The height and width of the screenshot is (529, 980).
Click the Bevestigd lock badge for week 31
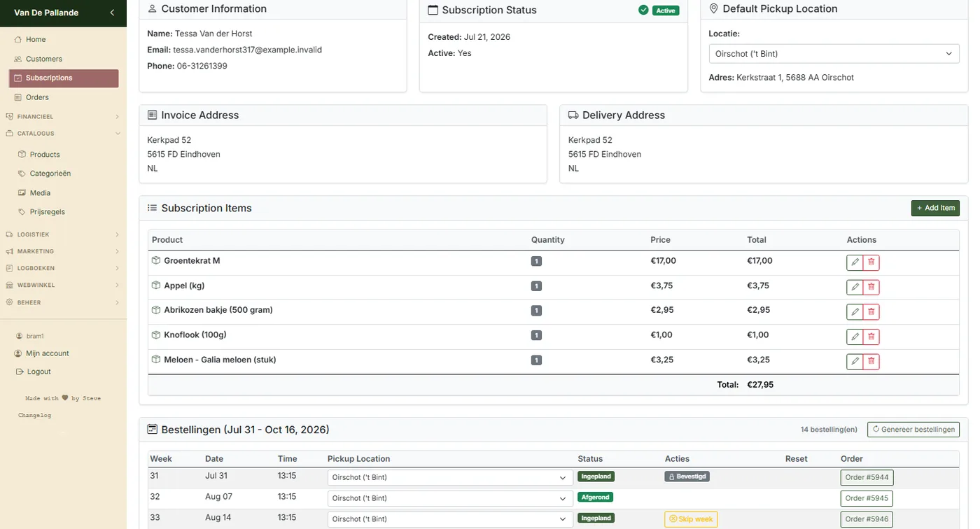[x=687, y=476]
